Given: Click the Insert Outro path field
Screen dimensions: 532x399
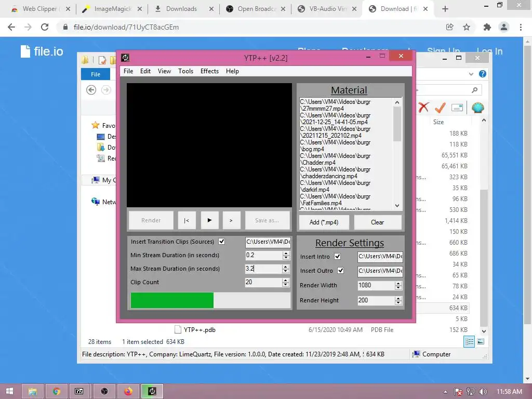Looking at the screenshot, I should [x=380, y=271].
